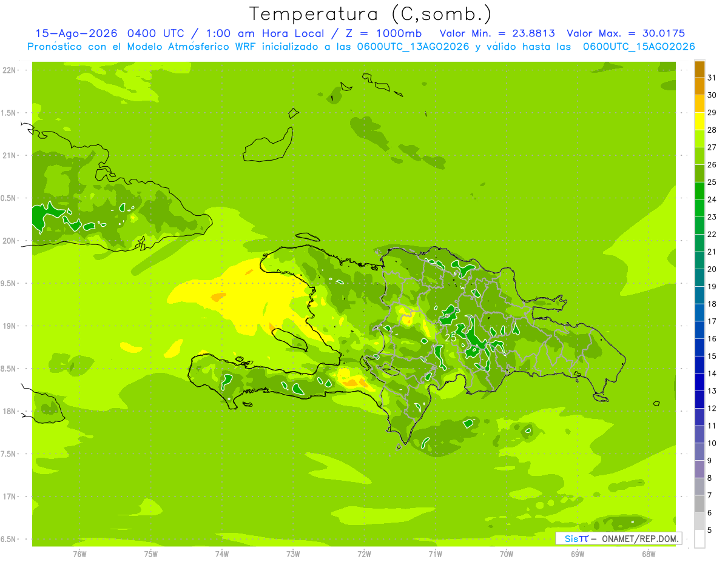Click the '25' contour label on the map
This screenshot has width=728, height=562.
pos(450,338)
